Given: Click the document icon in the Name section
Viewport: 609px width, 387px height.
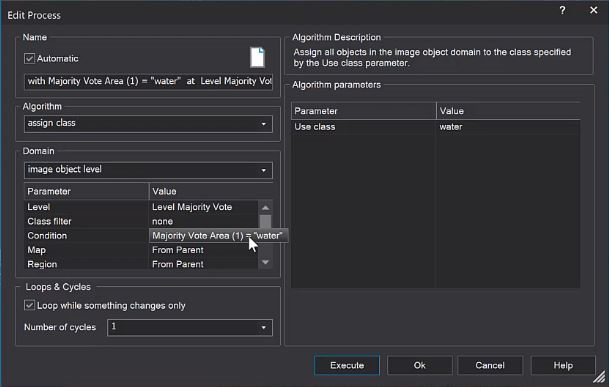Looking at the screenshot, I should [257, 57].
